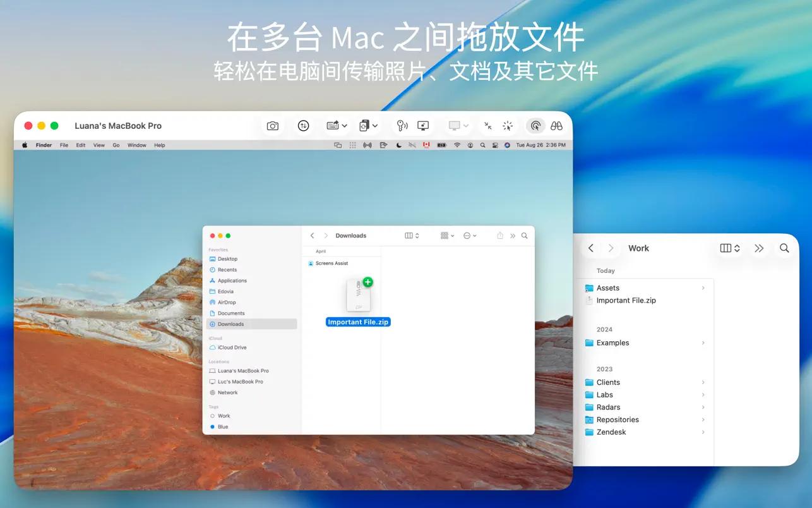Select the Blue tag in Finder sidebar

coord(223,427)
